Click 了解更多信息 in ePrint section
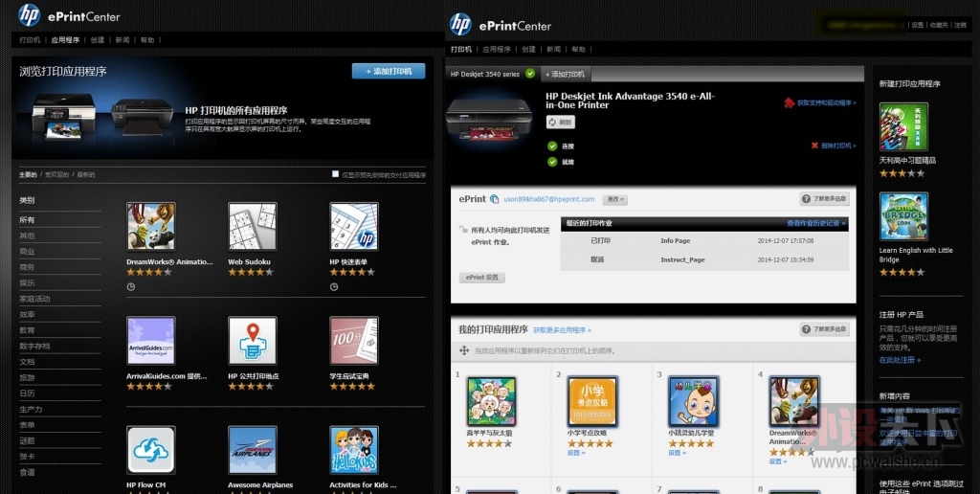This screenshot has width=980, height=494. tap(824, 199)
